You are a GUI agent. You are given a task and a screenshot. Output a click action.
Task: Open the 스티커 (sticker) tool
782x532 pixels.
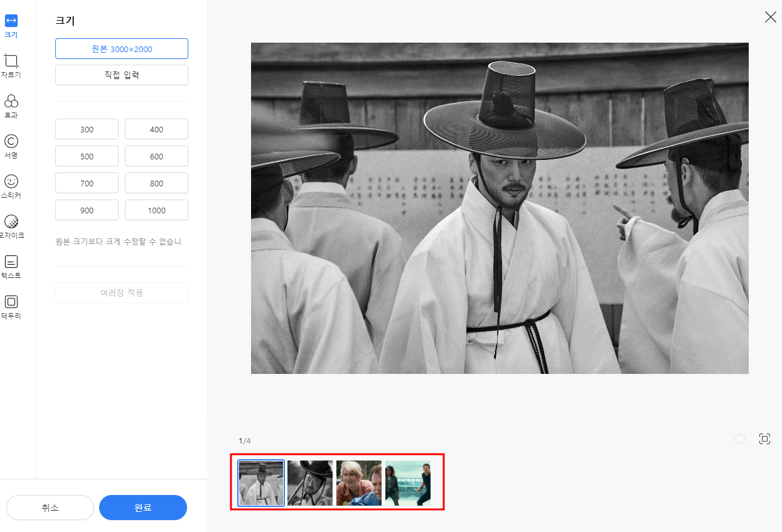click(11, 181)
